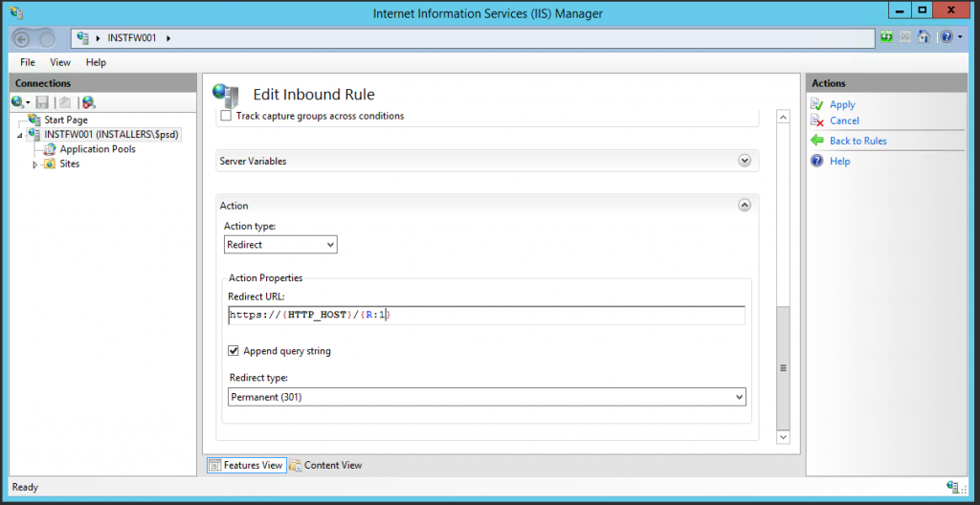Image resolution: width=980 pixels, height=505 pixels.
Task: Select INSTFW001 (INSTALLERS\$psd) server node
Action: click(x=112, y=134)
